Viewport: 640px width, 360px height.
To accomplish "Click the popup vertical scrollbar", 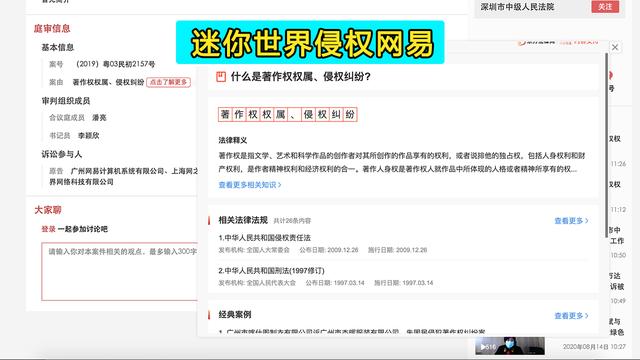I will [x=607, y=145].
